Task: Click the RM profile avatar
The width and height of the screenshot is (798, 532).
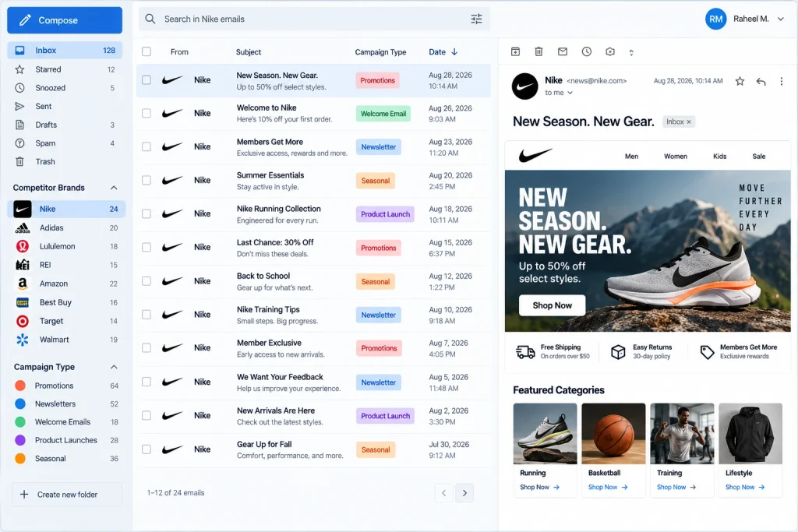Action: (x=715, y=19)
